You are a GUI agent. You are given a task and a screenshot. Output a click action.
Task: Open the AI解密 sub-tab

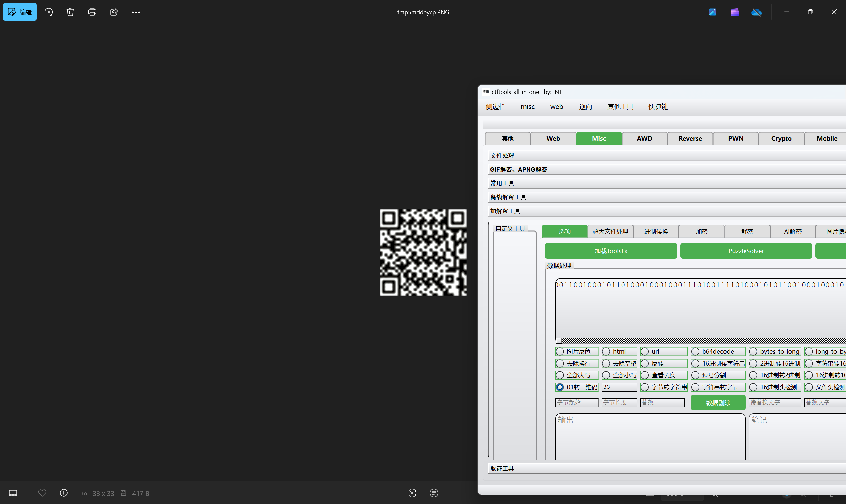tap(793, 232)
